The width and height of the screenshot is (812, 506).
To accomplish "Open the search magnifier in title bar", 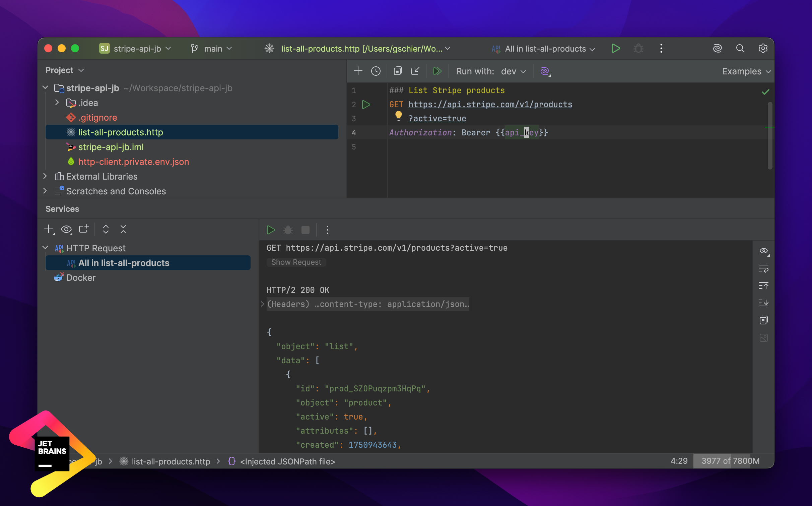I will point(740,49).
